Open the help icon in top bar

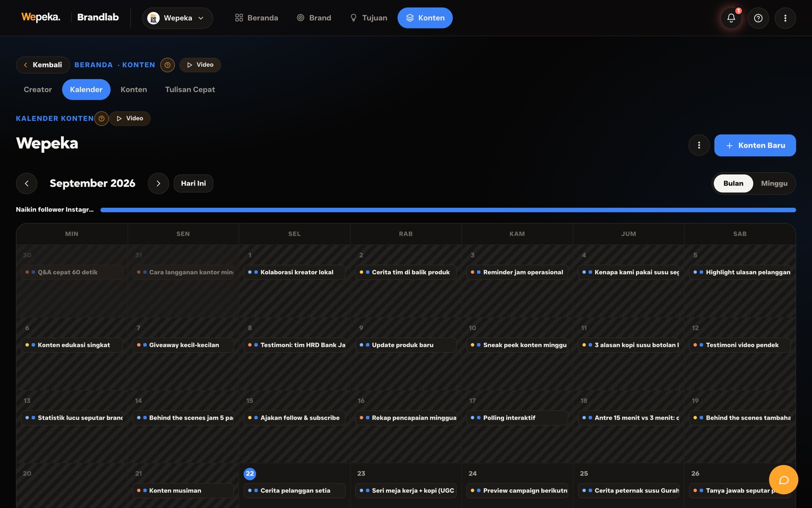click(758, 18)
